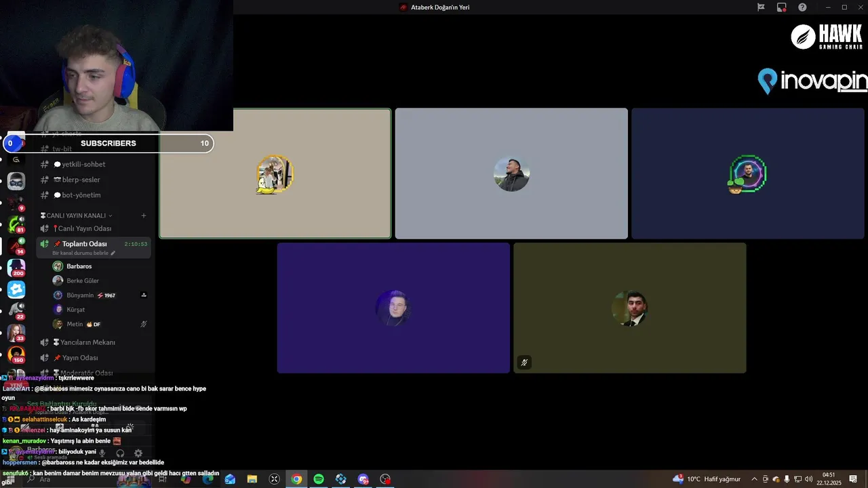Open Discord icon in the taskbar

pos(363,479)
